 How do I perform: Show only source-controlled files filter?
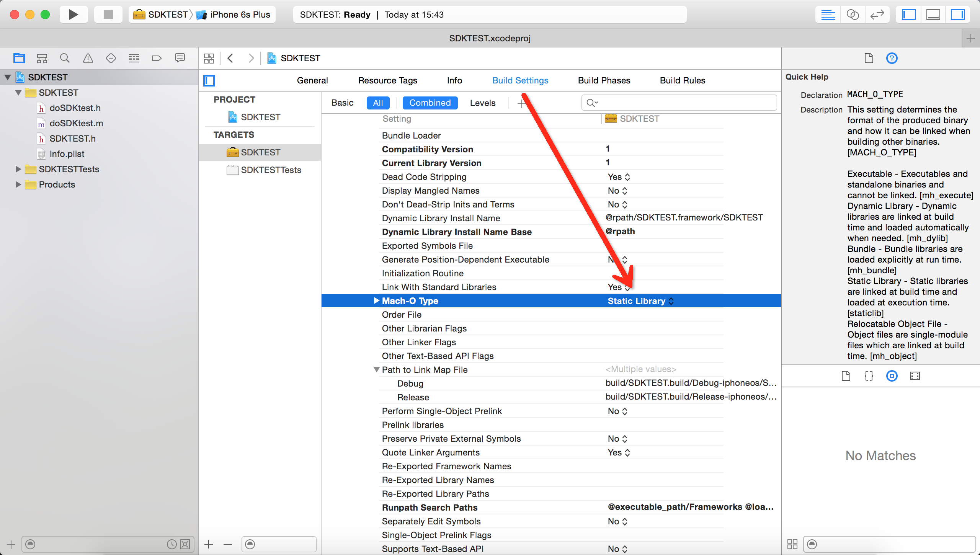(185, 544)
